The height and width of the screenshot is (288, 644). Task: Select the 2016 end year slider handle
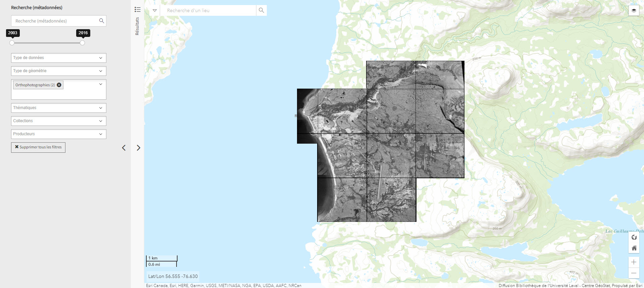[x=82, y=43]
